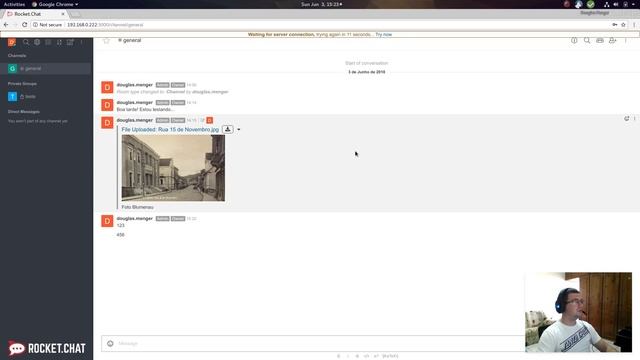Viewport: 640px width, 360px height.
Task: Apply italic formatting below composer
Action: (x=348, y=356)
